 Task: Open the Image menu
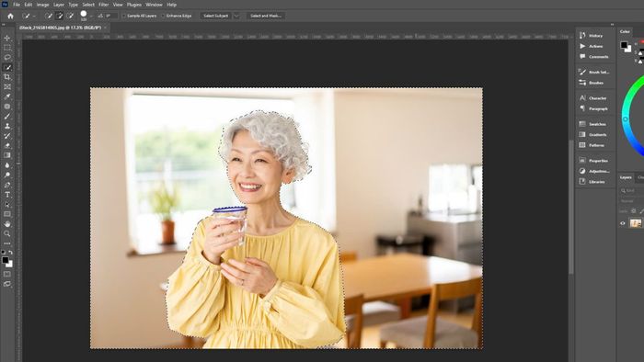[x=42, y=5]
